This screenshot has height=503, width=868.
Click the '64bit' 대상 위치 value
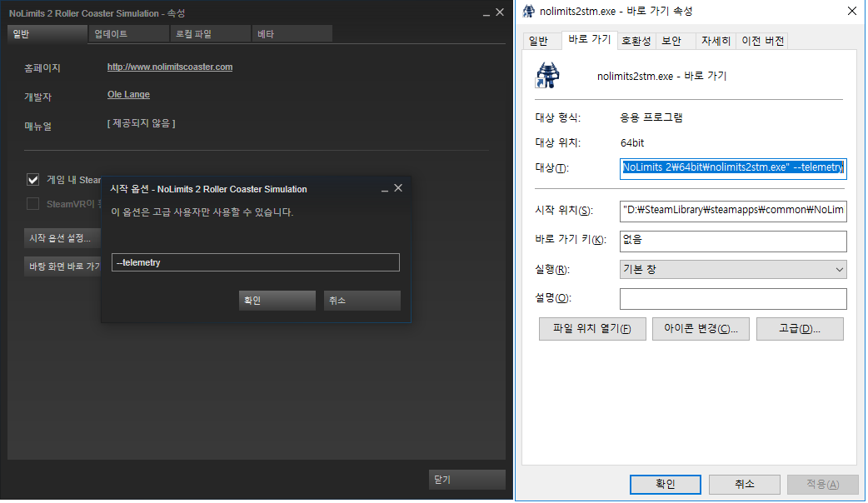click(632, 142)
